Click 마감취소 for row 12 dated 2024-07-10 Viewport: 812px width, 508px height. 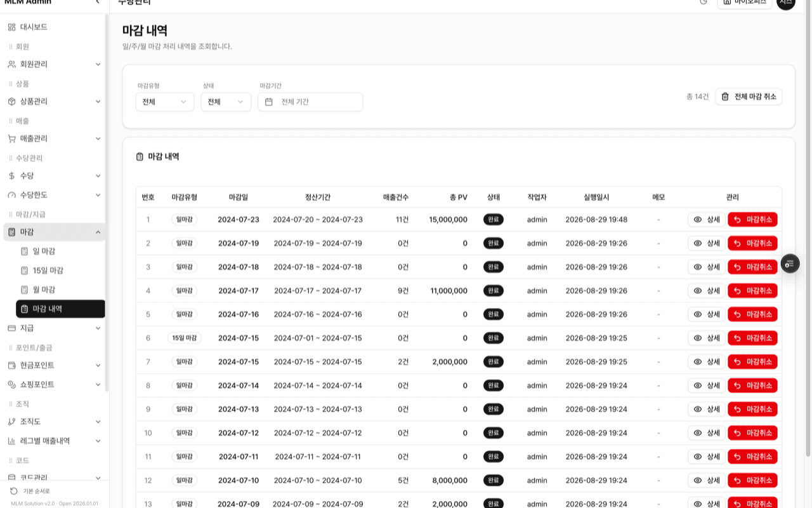[752, 480]
